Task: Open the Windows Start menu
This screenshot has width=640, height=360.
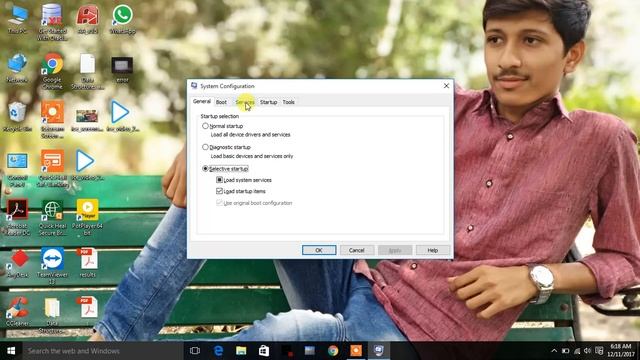Action: (11, 351)
